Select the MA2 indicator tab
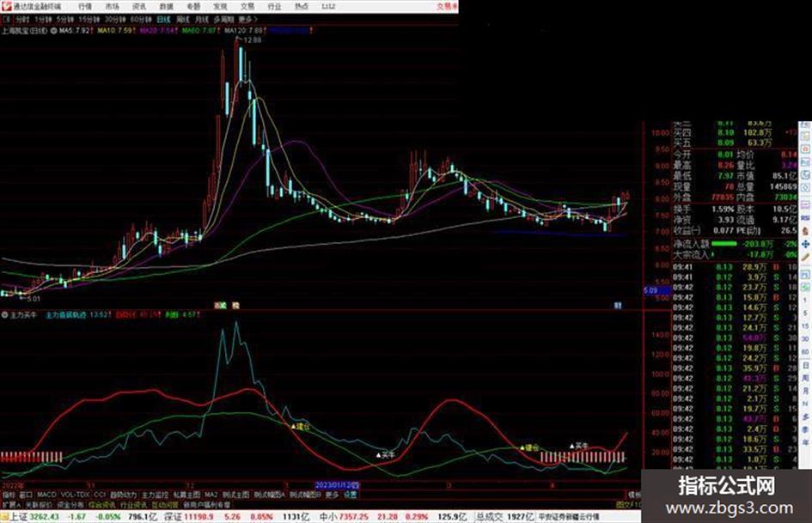Viewport: 812px width, 523px height. click(211, 495)
